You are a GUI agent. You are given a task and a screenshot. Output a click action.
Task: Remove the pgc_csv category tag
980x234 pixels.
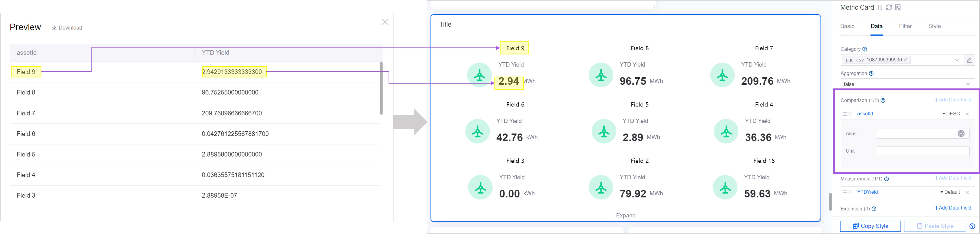click(x=905, y=60)
